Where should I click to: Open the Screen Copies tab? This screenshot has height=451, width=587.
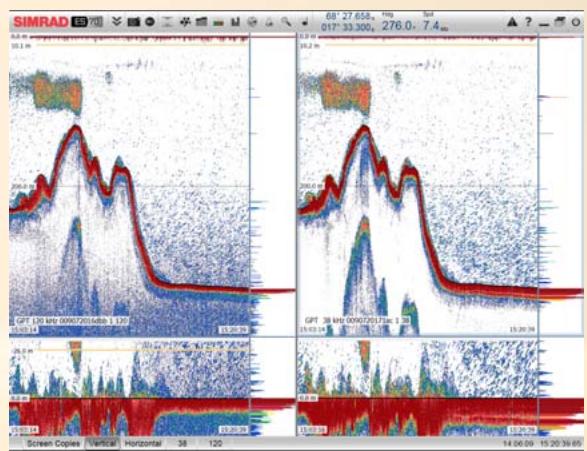(x=54, y=444)
